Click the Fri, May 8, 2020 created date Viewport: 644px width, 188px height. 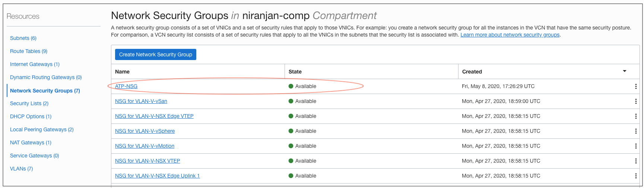click(x=498, y=86)
